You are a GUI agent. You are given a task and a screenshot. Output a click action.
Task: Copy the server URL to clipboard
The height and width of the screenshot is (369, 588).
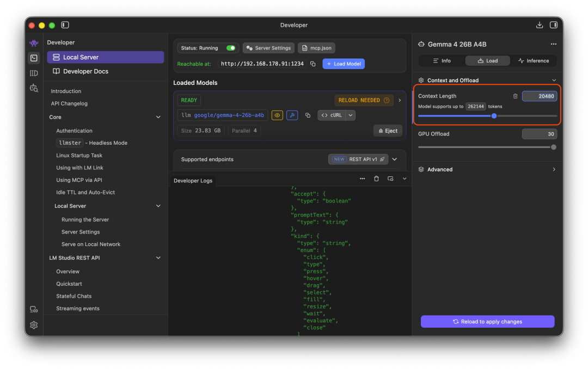313,64
